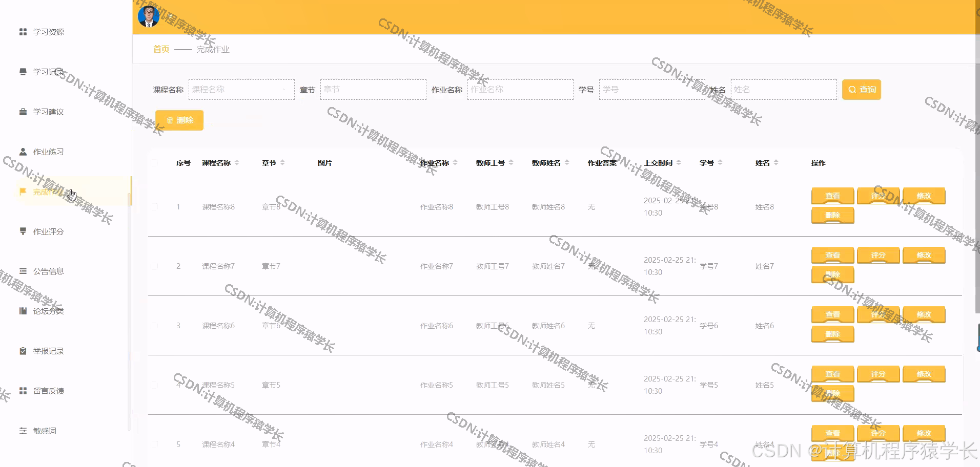Open 学习资源 in the sidebar menu
Viewport: 980px width, 467px height.
[x=49, y=32]
